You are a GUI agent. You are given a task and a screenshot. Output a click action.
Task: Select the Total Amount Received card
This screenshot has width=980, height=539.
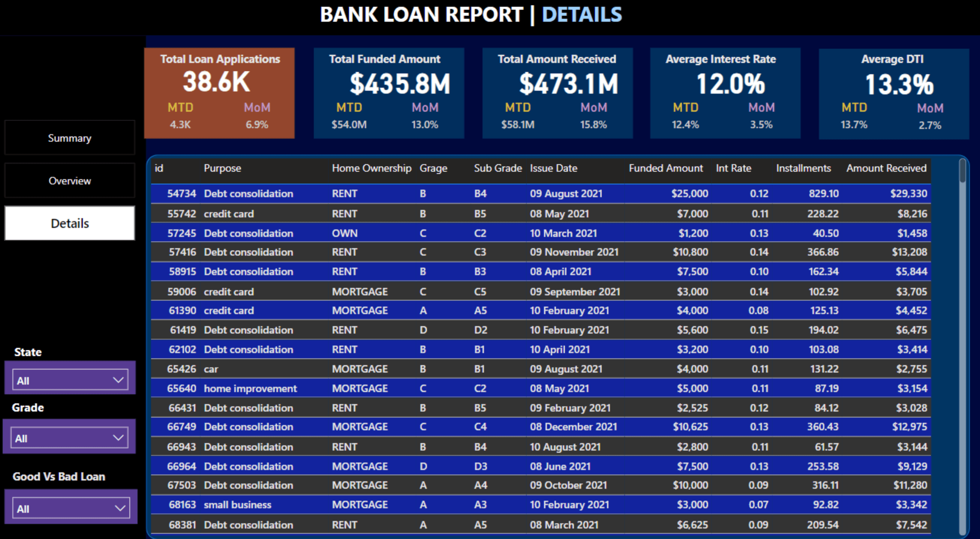(x=557, y=93)
